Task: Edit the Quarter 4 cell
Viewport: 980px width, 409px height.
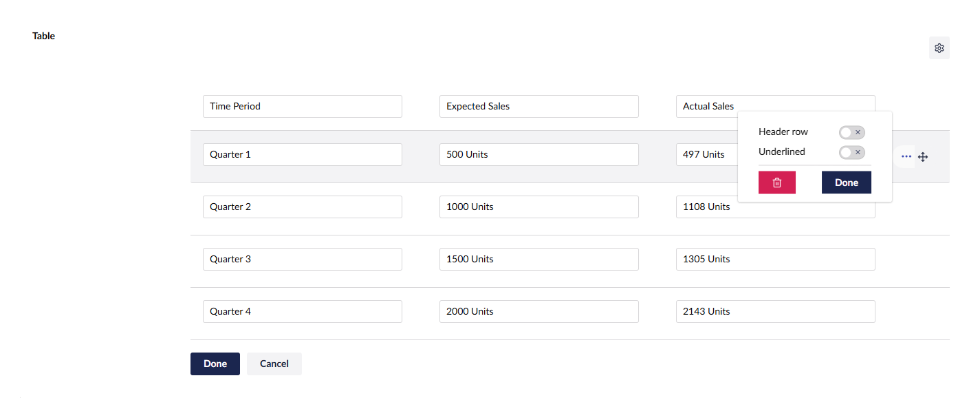Action: 302,311
